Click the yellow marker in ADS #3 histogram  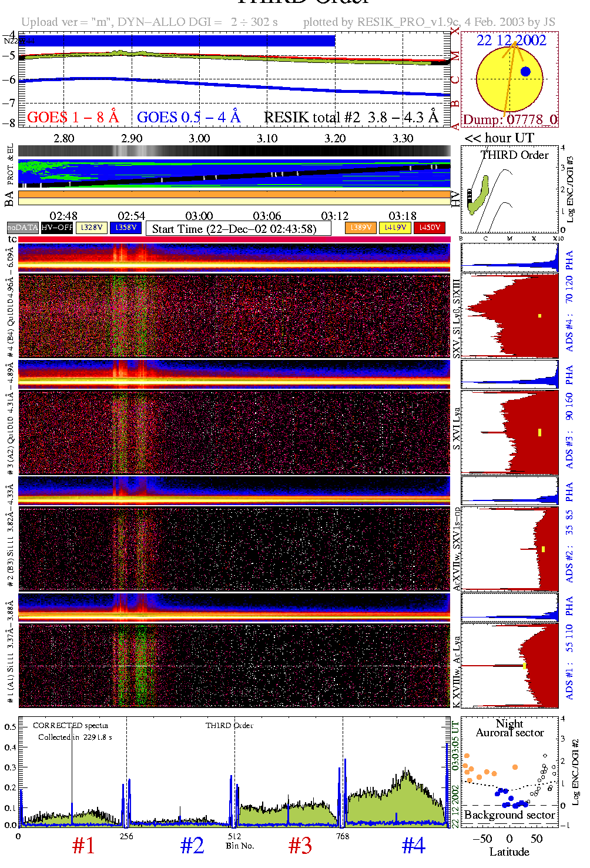coord(539,432)
